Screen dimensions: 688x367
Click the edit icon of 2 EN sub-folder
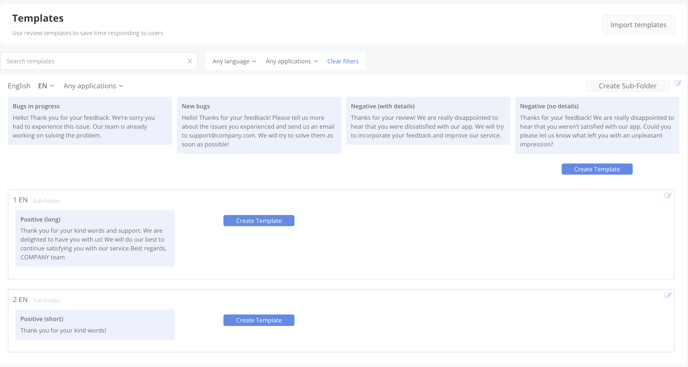pyautogui.click(x=667, y=295)
